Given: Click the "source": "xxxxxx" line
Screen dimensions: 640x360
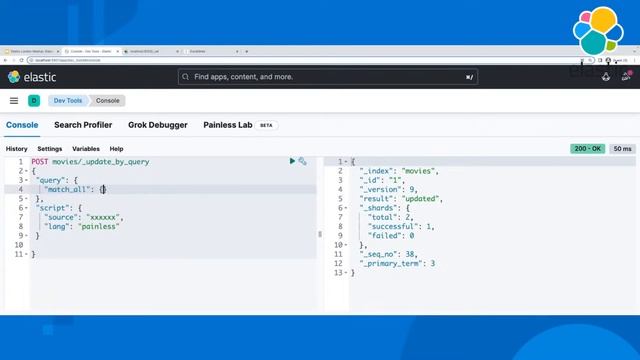Looking at the screenshot, I should point(84,217).
